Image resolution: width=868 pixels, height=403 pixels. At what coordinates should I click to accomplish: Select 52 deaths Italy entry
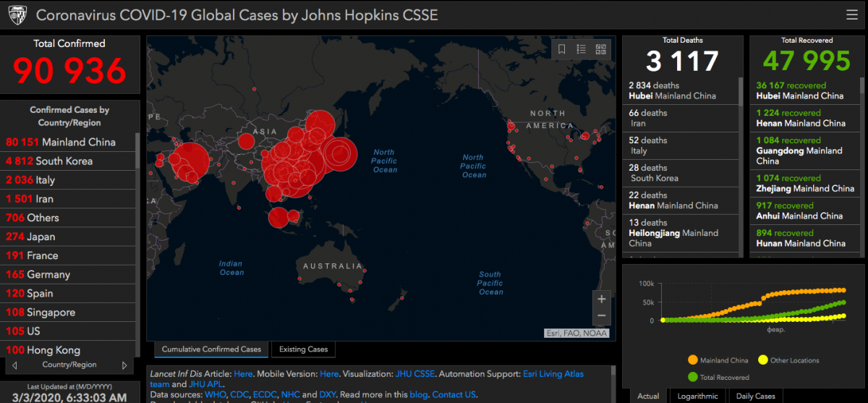tap(681, 146)
